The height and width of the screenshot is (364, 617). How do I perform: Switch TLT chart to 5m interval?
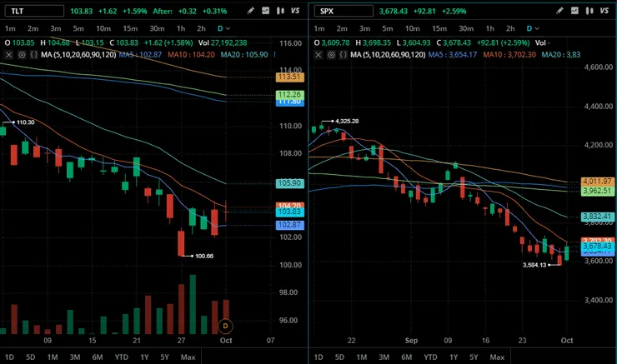[x=78, y=28]
